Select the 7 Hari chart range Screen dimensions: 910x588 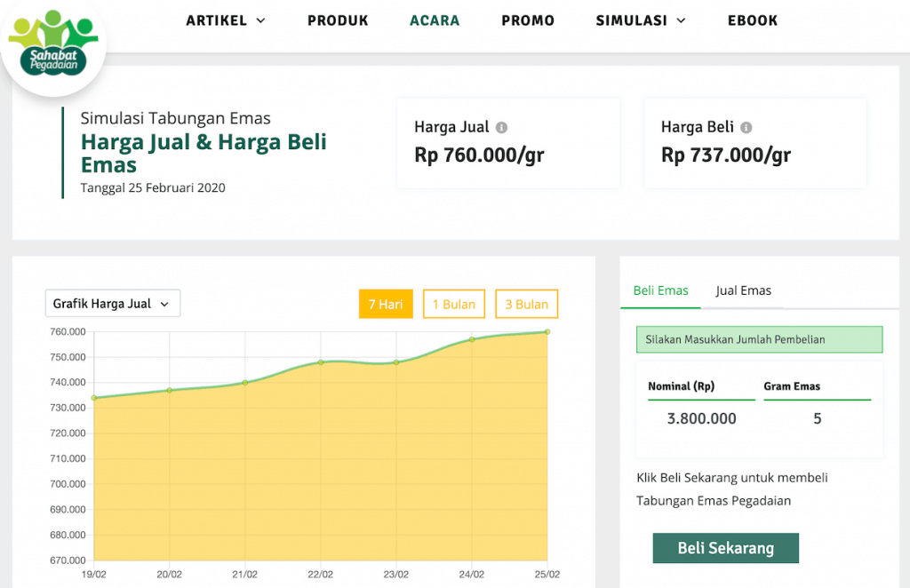pyautogui.click(x=386, y=304)
